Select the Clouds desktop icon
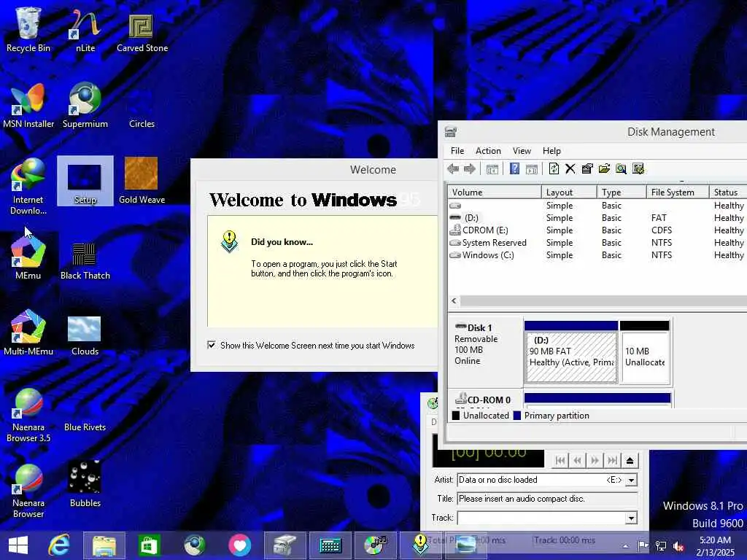Image resolution: width=747 pixels, height=560 pixels. pyautogui.click(x=85, y=335)
